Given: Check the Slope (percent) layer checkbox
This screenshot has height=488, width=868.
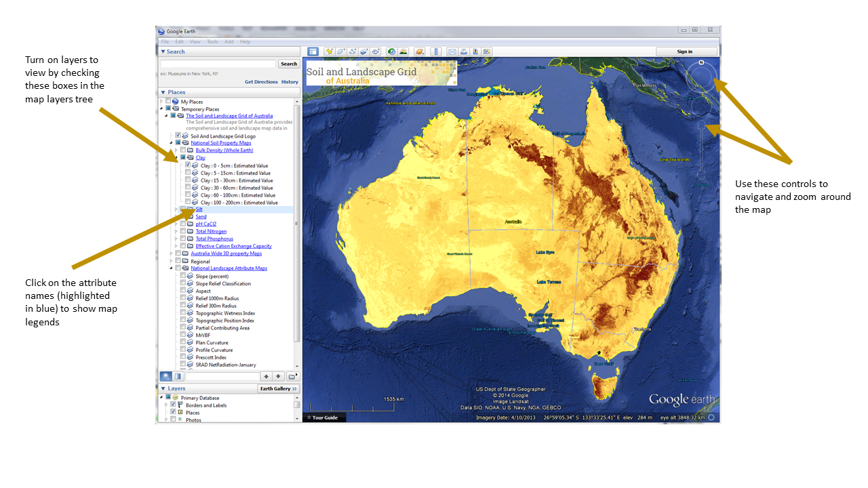Looking at the screenshot, I should pyautogui.click(x=183, y=277).
